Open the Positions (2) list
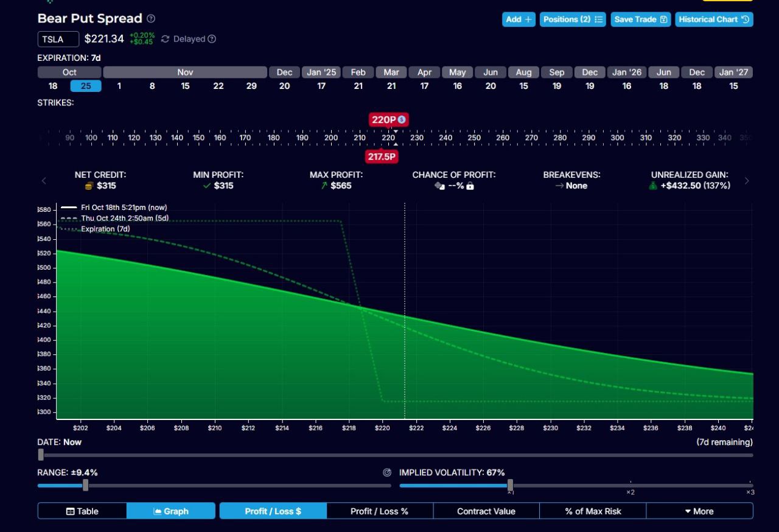779x532 pixels. coord(573,19)
